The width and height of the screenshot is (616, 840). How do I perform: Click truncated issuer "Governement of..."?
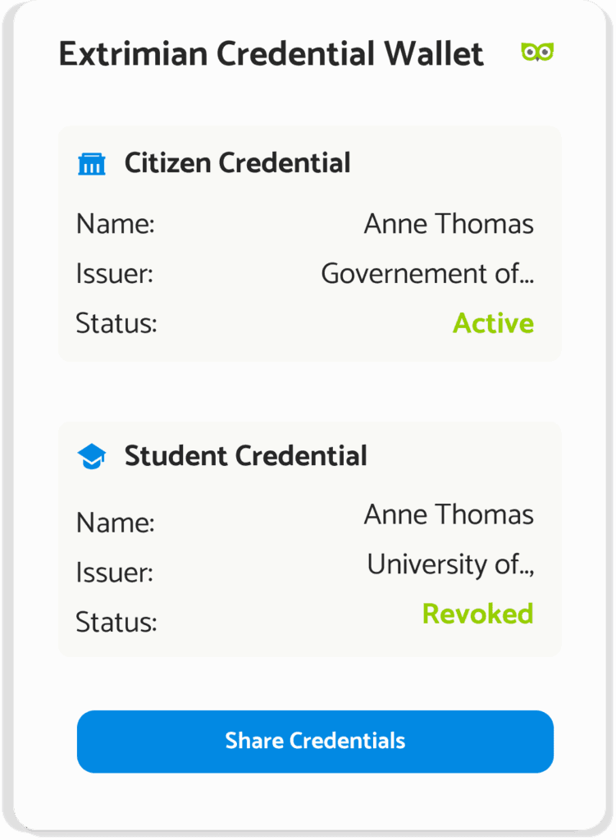click(x=427, y=273)
